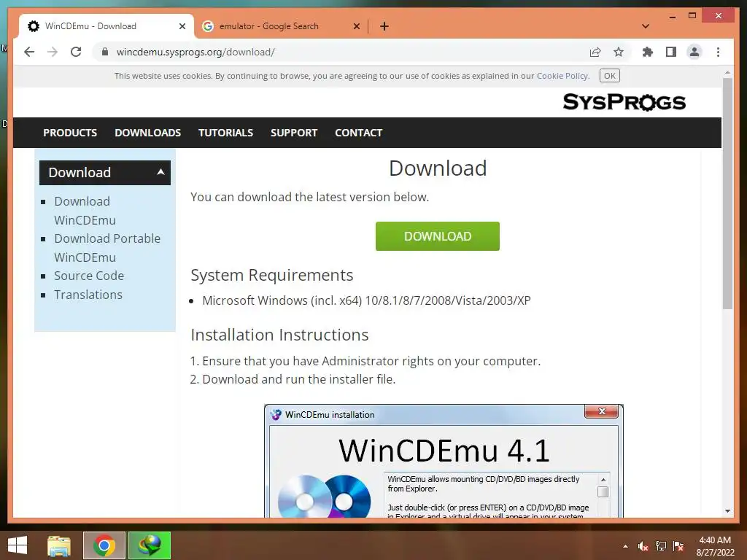The image size is (747, 560).
Task: Close the emulator - Google Search tab
Action: coord(356,26)
